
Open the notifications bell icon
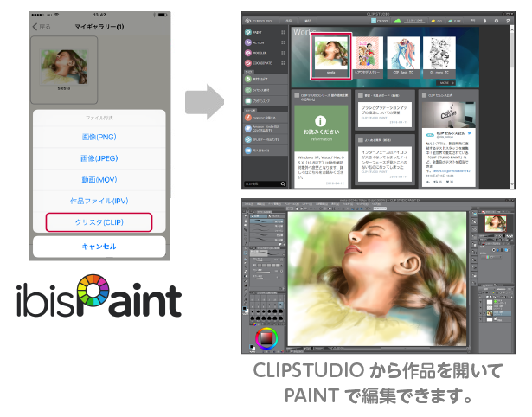[x=484, y=21]
